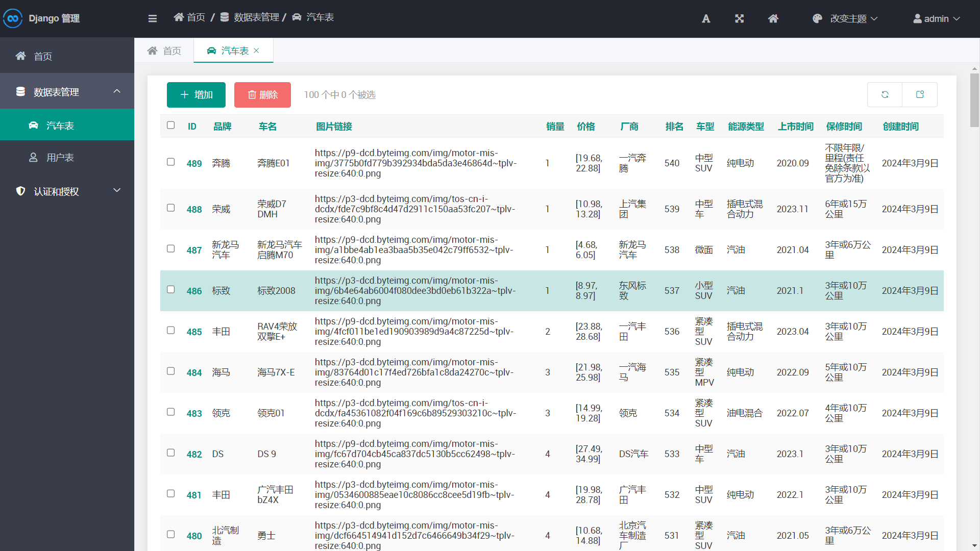The height and width of the screenshot is (551, 980).
Task: Click the car icon in sidebar 汽车表
Action: [33, 126]
